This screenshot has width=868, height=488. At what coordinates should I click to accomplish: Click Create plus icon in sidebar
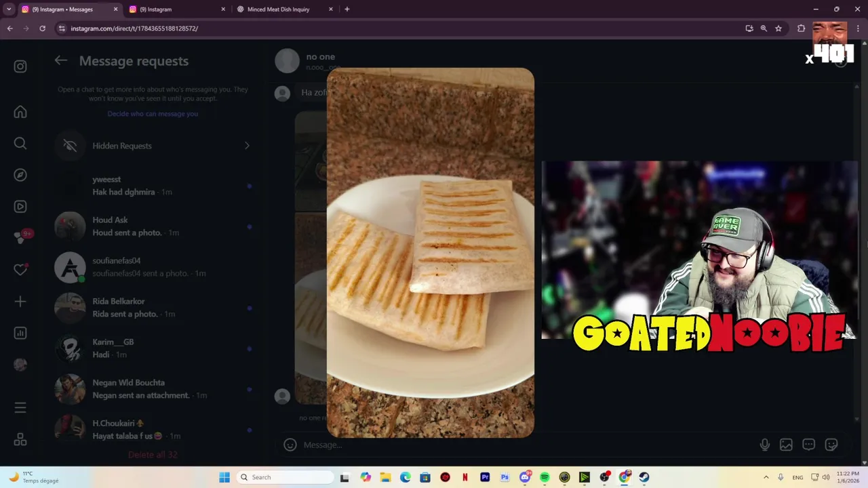(x=20, y=302)
